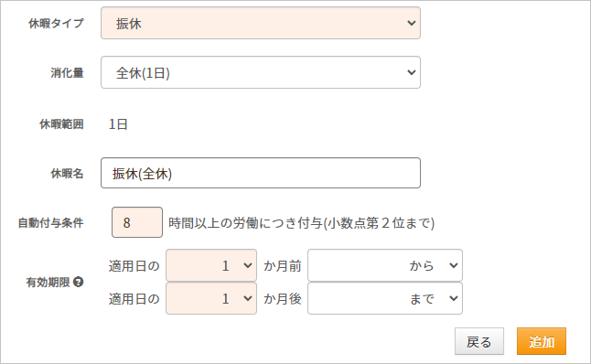The image size is (591, 364).
Task: Click the 休暇タイプ field label
Action: (x=56, y=24)
